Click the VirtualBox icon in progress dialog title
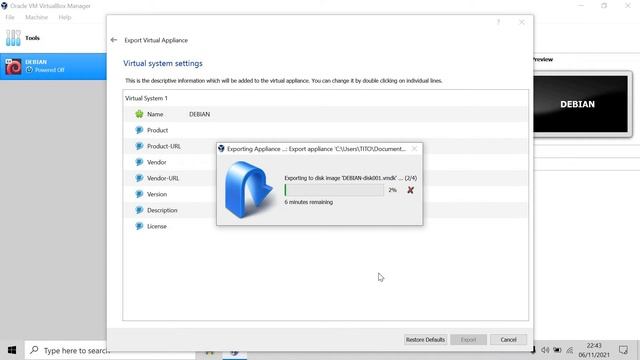The image size is (640, 360). point(221,149)
